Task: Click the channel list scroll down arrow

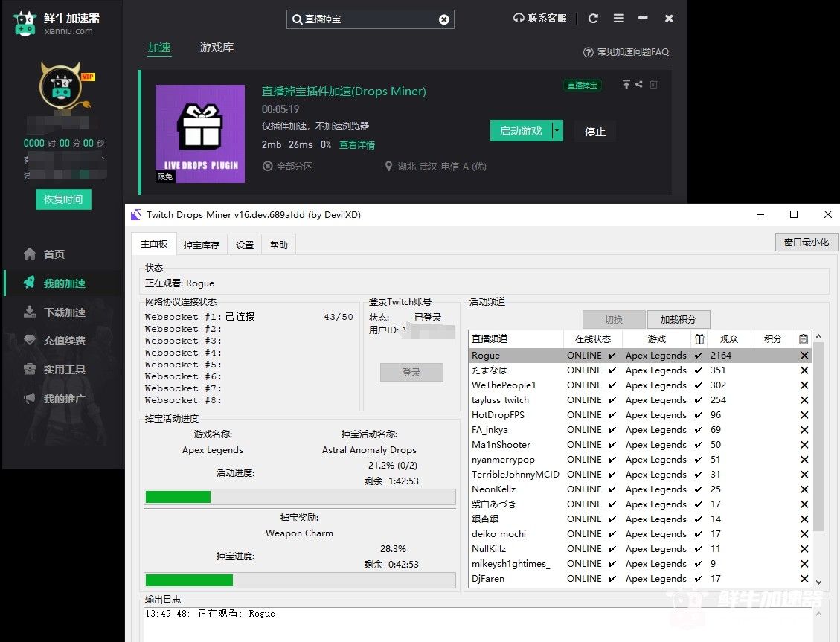Action: coord(818,582)
